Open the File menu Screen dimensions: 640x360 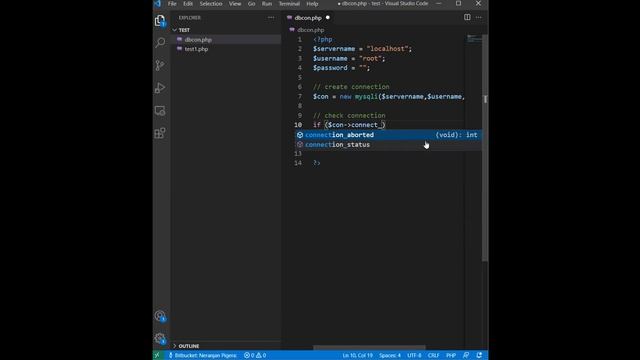pyautogui.click(x=172, y=4)
